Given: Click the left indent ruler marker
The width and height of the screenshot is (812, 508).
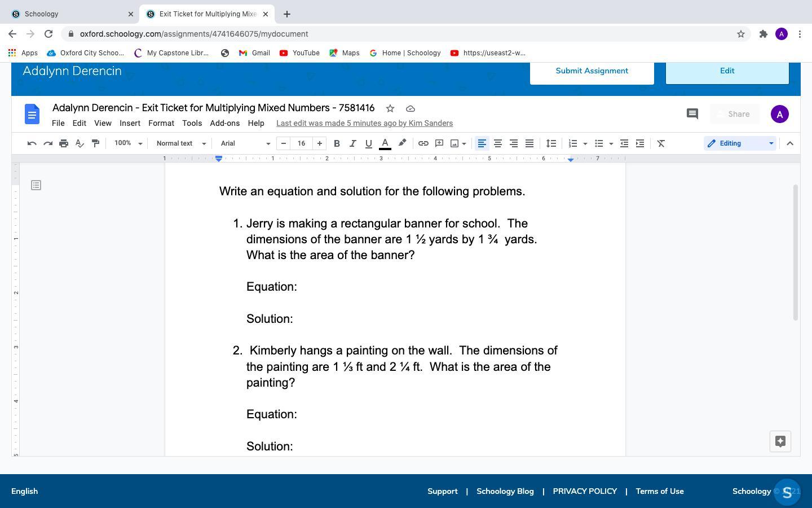Looking at the screenshot, I should [x=219, y=159].
